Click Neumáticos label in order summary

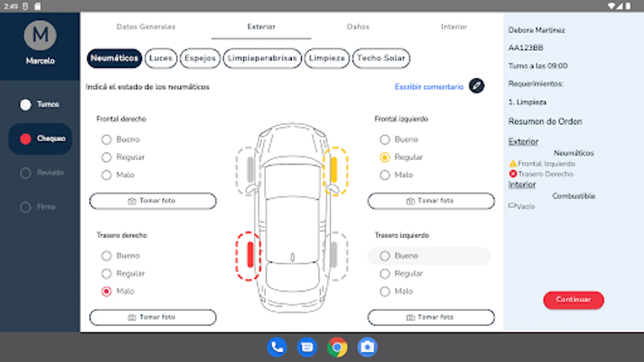pyautogui.click(x=574, y=153)
